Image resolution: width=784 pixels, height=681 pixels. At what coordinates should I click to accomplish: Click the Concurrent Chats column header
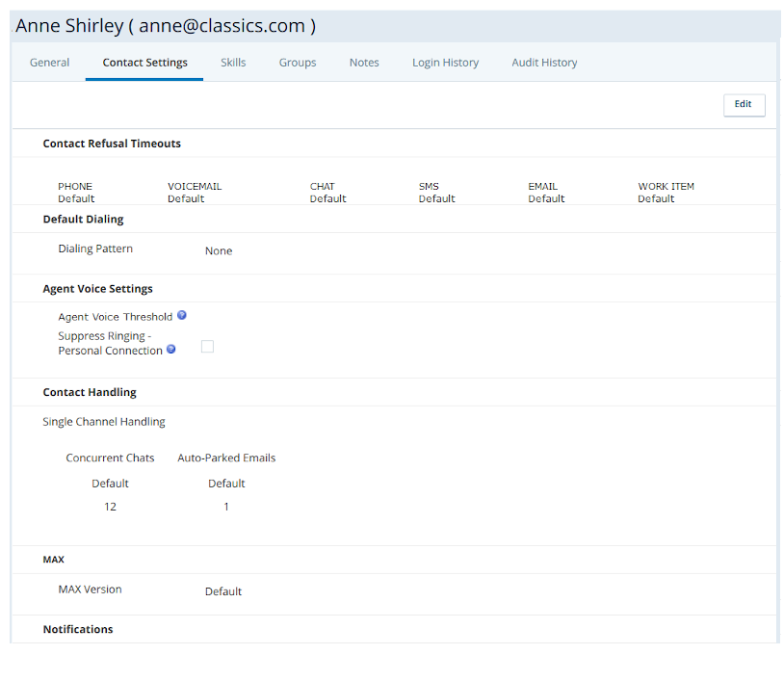tap(110, 458)
